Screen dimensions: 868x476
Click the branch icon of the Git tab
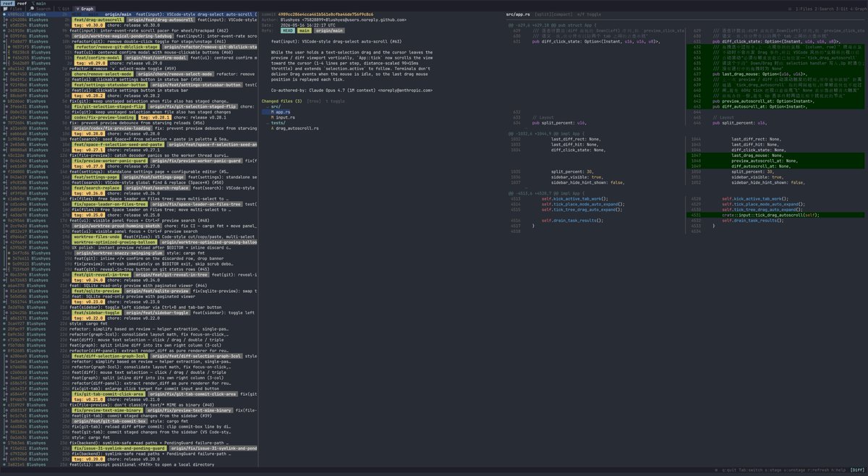pos(59,9)
